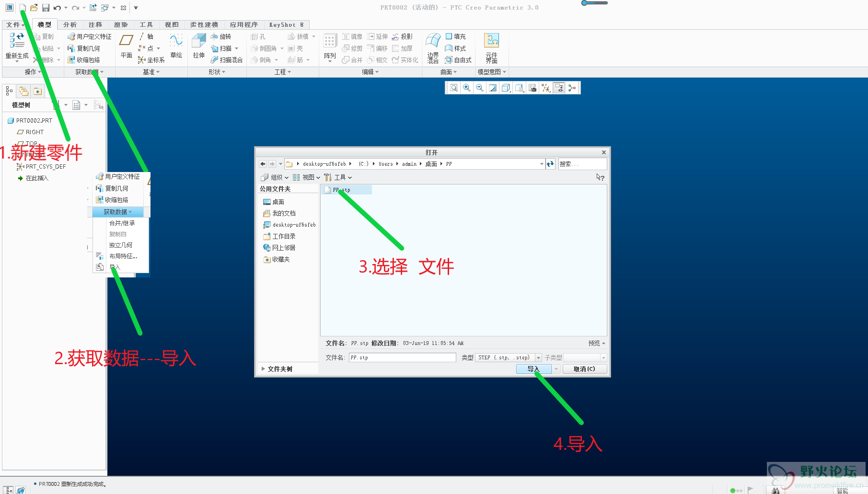Expand the Operations (操作) group dropdown
Viewport: 868px width, 494px height.
[33, 72]
